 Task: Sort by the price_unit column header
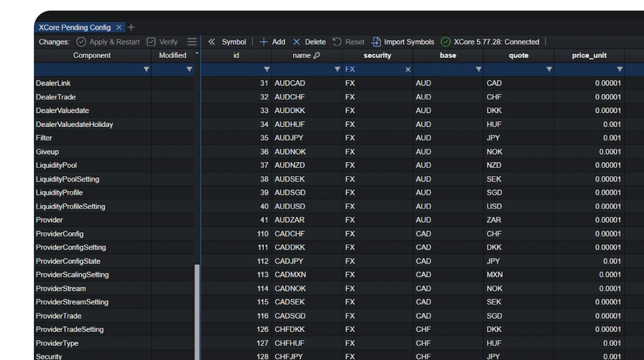tap(589, 56)
